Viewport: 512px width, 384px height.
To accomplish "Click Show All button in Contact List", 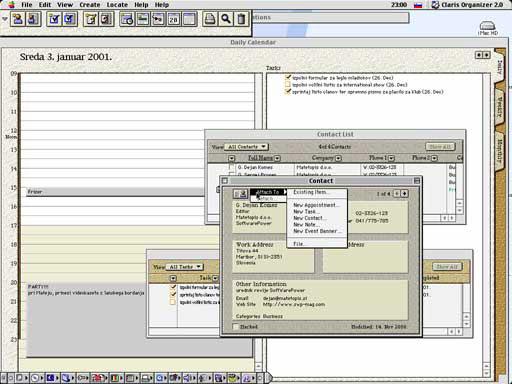I will [440, 147].
